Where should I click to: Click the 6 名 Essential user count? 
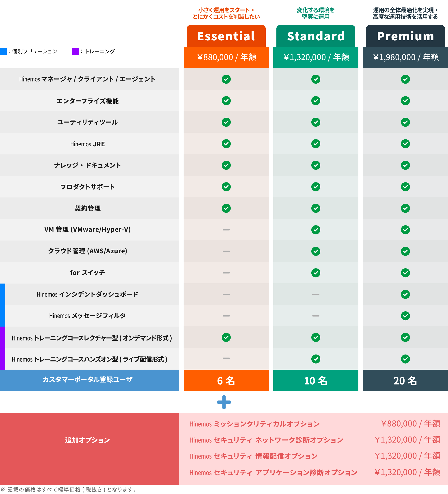tap(226, 381)
